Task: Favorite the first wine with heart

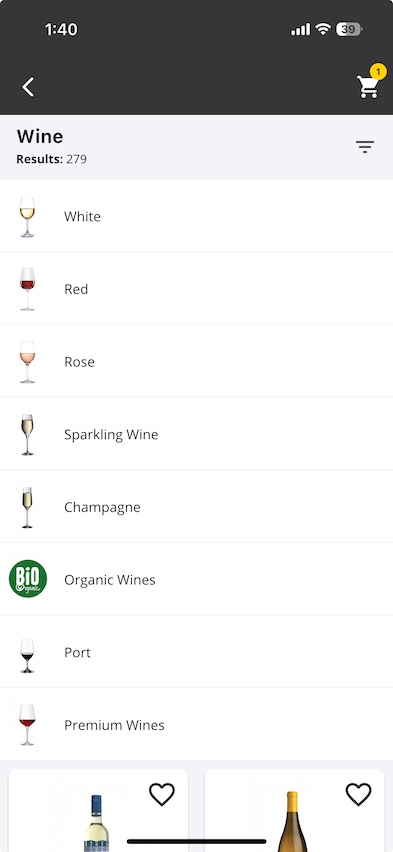Action: (x=162, y=794)
